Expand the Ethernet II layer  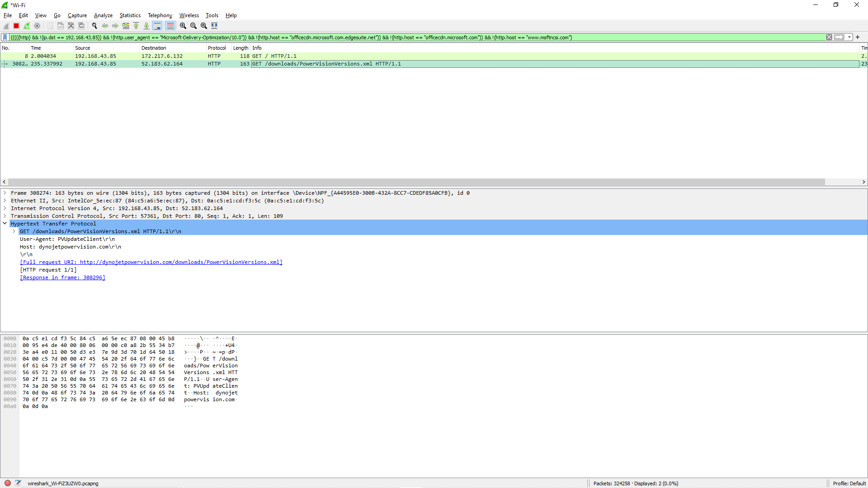[5, 201]
